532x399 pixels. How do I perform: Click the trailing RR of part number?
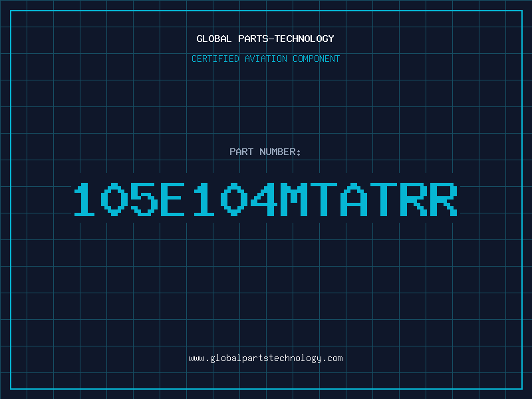click(x=429, y=199)
